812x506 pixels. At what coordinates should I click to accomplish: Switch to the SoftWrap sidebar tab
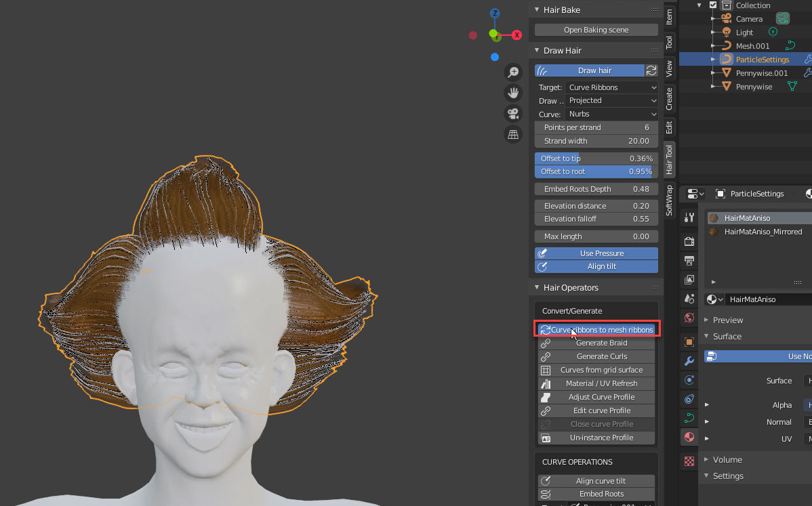[x=669, y=201]
